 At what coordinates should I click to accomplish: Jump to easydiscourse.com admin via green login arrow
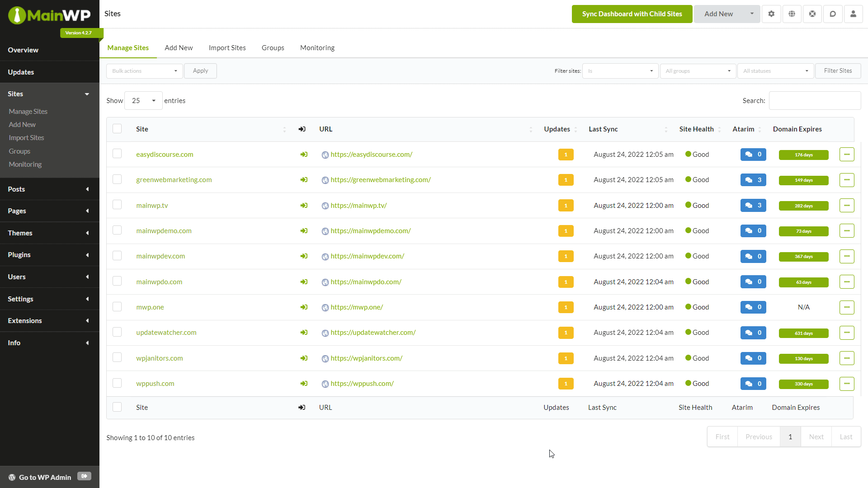tap(304, 154)
